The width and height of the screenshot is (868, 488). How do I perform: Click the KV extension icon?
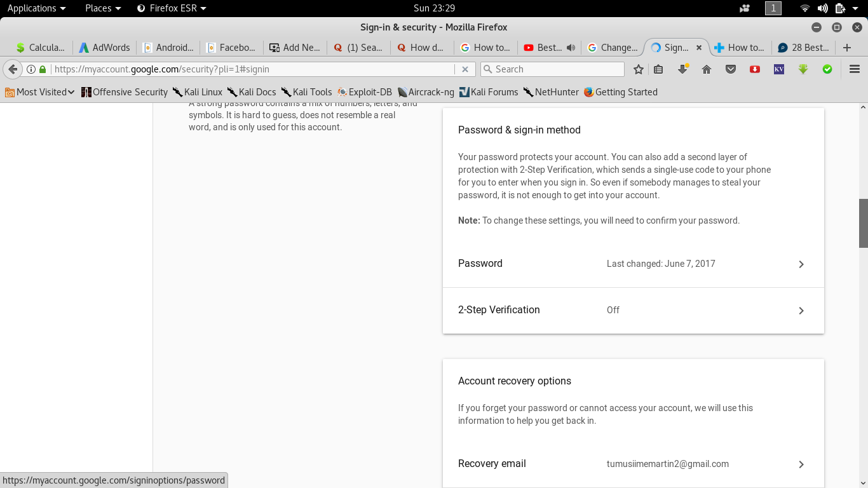(x=778, y=69)
